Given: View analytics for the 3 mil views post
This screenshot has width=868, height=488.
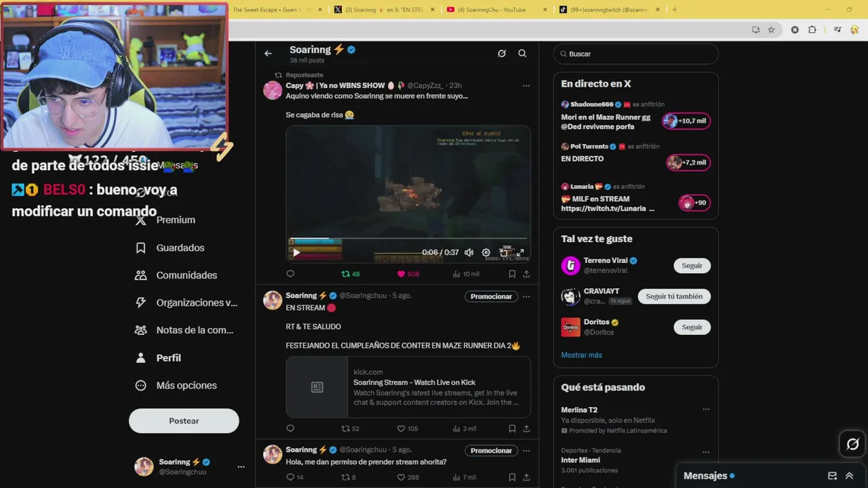Looking at the screenshot, I should (x=465, y=428).
